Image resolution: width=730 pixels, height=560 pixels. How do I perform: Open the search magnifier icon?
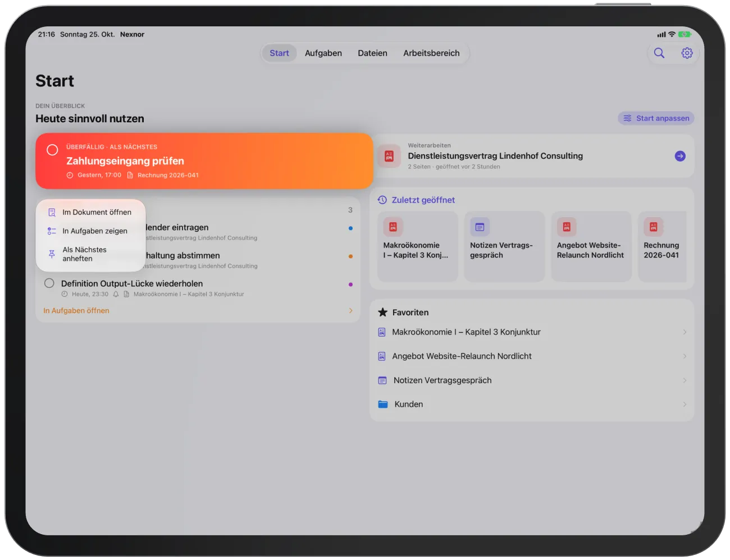(659, 53)
